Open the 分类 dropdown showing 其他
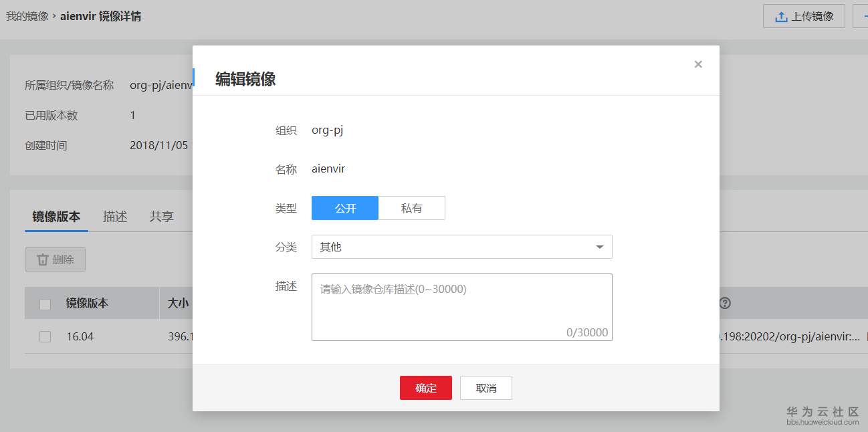Screen dimensions: 868x432 pos(461,247)
